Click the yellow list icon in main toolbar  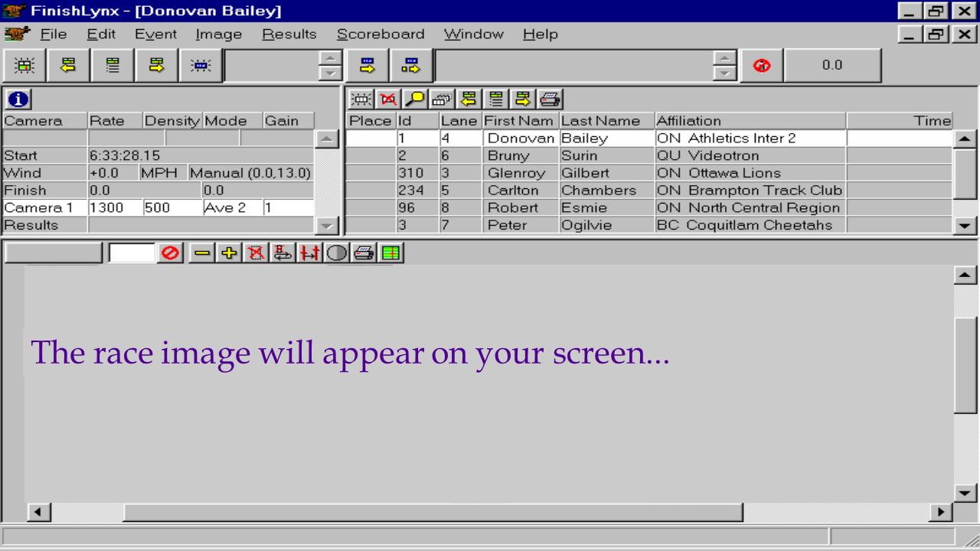click(112, 66)
